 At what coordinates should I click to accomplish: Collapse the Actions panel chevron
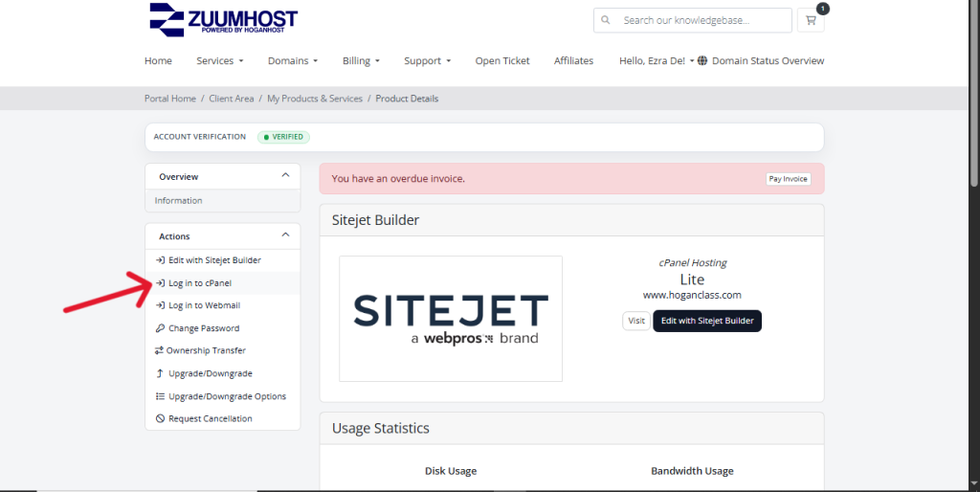(x=285, y=235)
